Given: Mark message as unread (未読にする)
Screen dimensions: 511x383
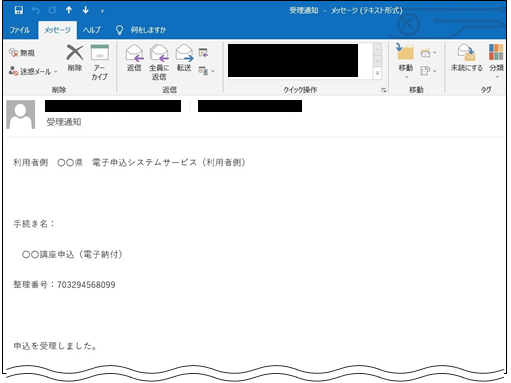Looking at the screenshot, I should pyautogui.click(x=466, y=58).
